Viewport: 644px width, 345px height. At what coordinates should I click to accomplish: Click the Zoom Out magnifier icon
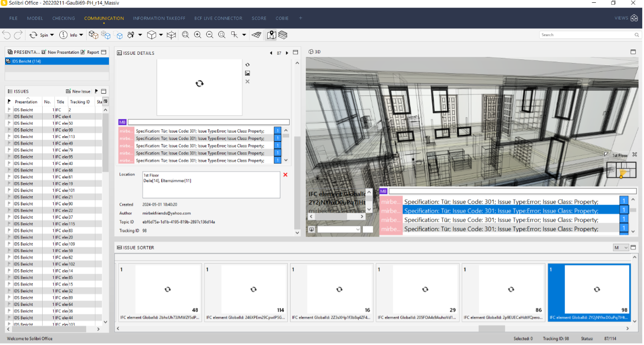coord(209,35)
